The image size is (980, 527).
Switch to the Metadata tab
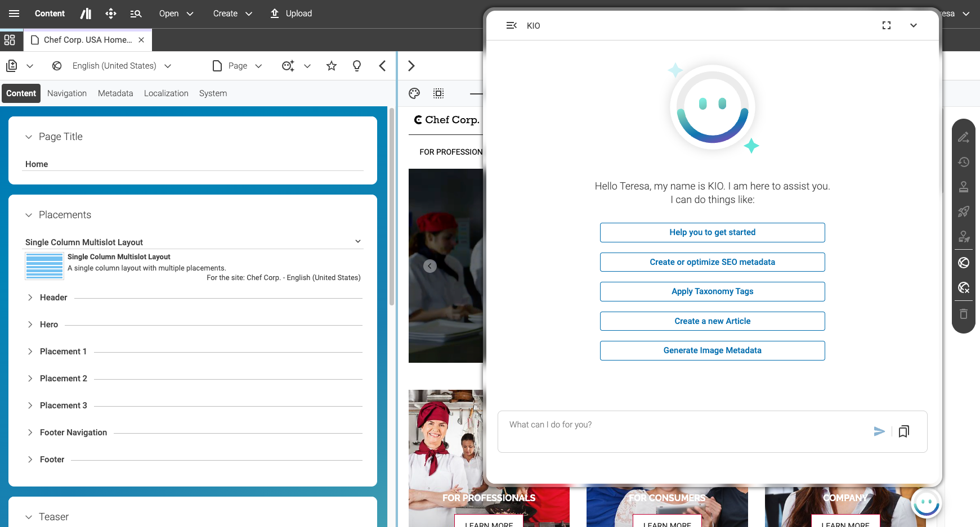tap(115, 93)
